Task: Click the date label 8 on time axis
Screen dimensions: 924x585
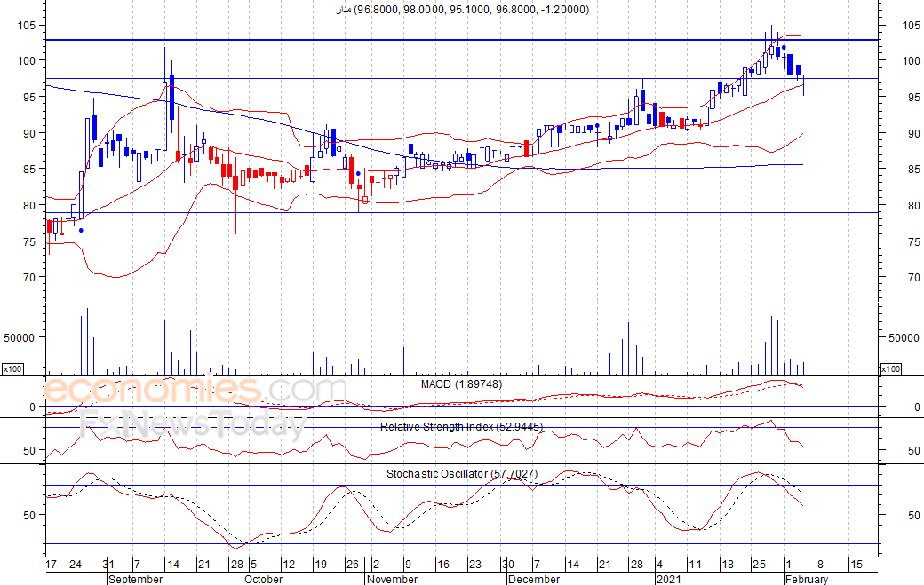Action: tap(820, 565)
